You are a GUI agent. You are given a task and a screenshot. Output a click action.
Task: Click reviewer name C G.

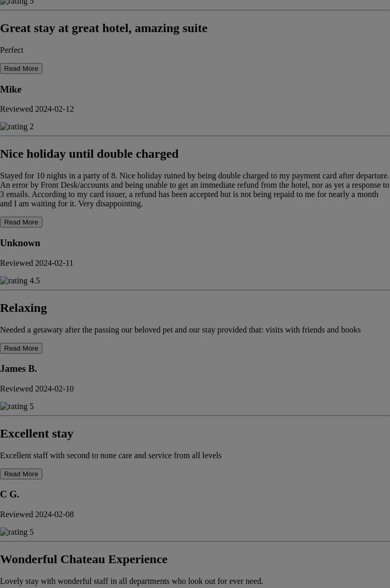coord(10,494)
